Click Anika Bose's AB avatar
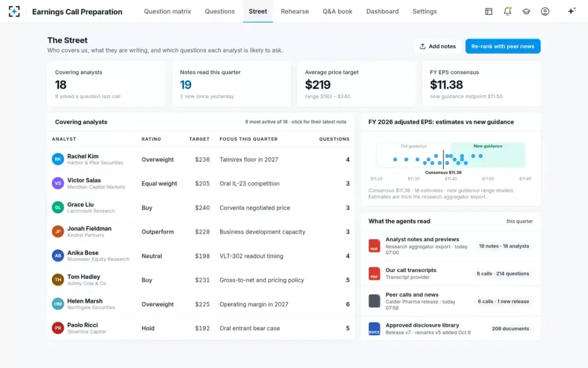This screenshot has height=368, width=588. tap(58, 256)
